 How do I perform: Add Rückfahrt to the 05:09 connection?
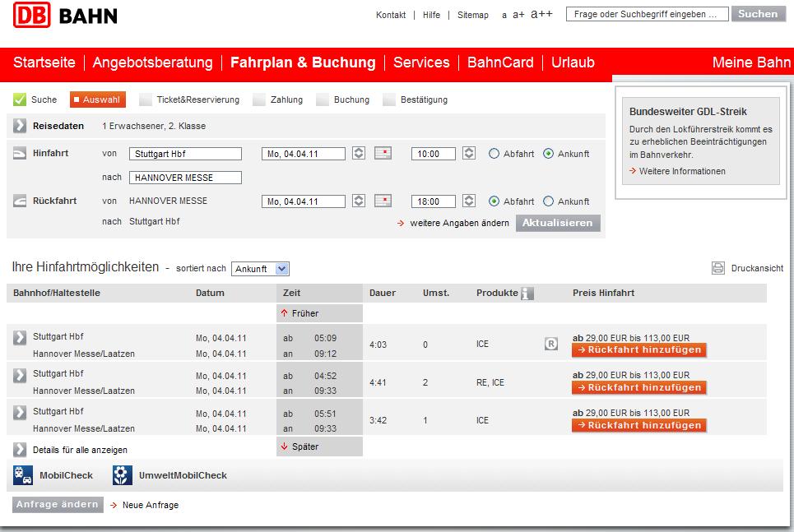[639, 349]
